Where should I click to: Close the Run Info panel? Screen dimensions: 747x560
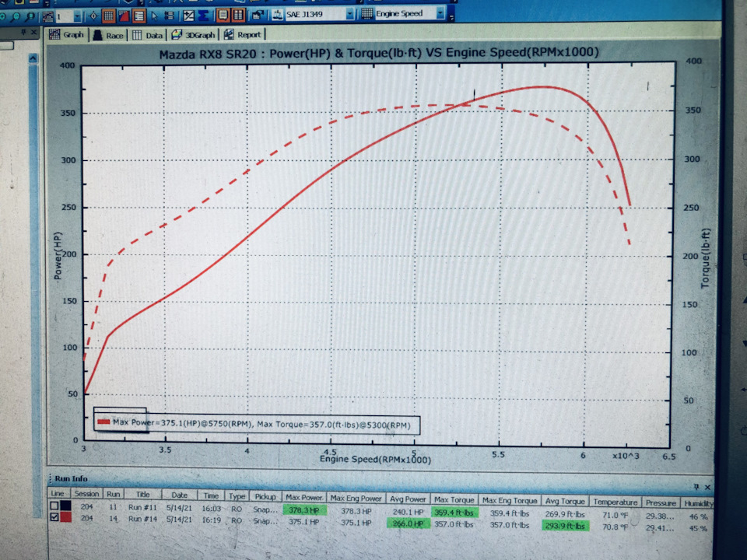click(707, 487)
